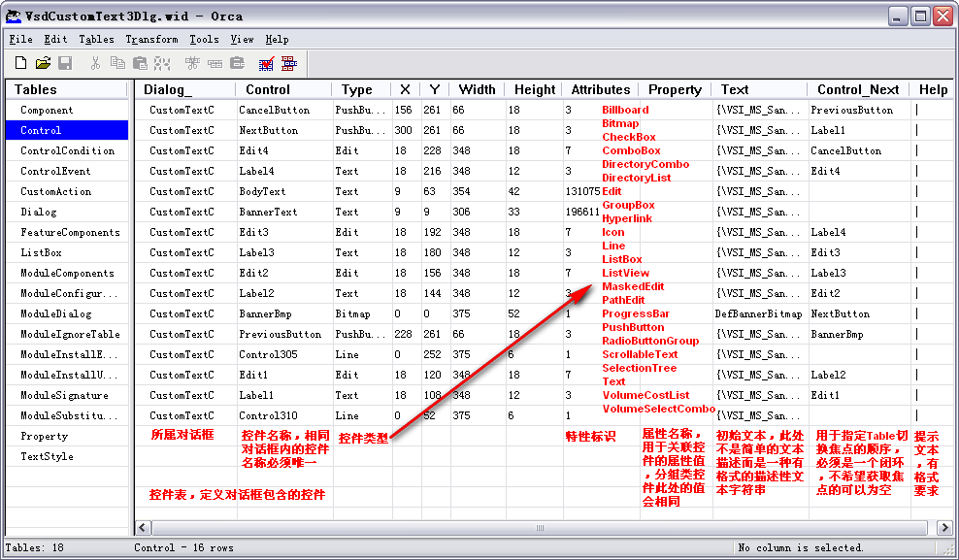Image resolution: width=959 pixels, height=560 pixels.
Task: Select the ListBox table
Action: click(x=41, y=252)
